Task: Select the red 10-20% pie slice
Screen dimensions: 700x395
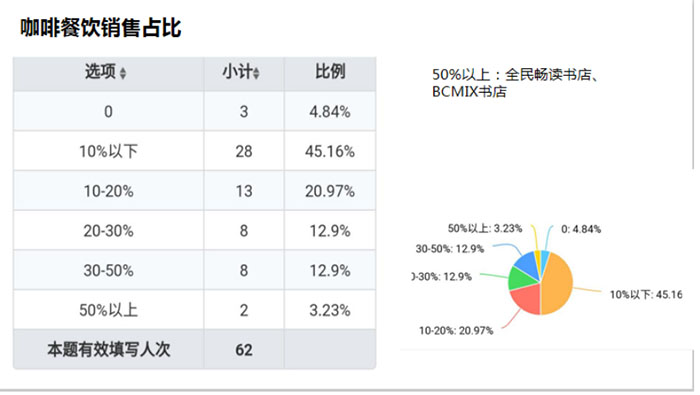Action: point(527,299)
